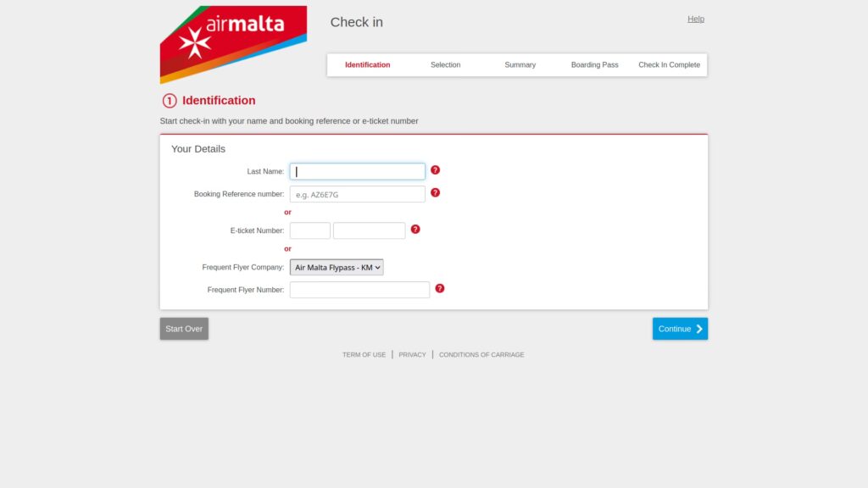
Task: Click the help icon beside Last Name
Action: point(435,170)
